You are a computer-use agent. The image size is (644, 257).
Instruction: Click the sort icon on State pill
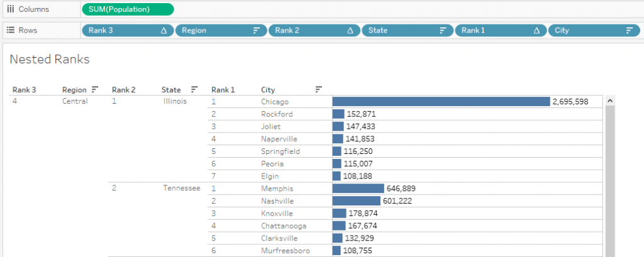[443, 30]
